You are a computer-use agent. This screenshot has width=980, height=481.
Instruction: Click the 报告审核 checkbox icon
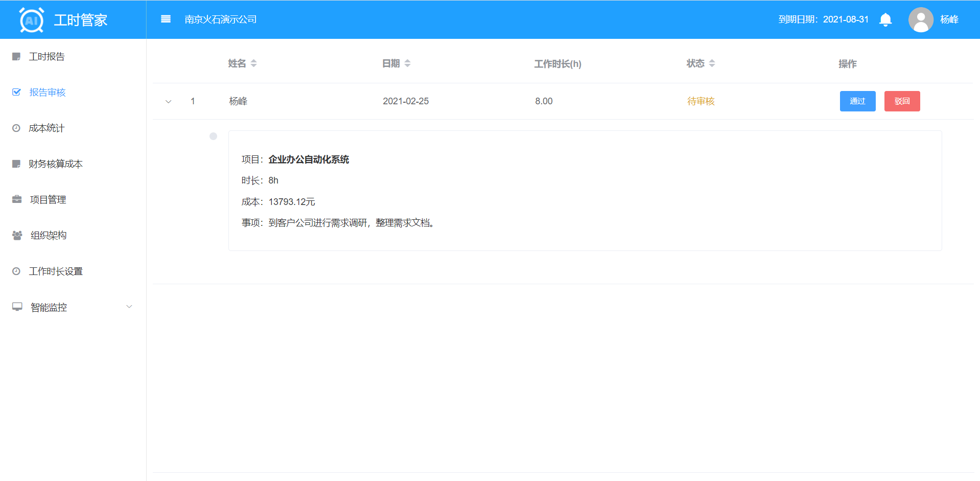tap(16, 92)
